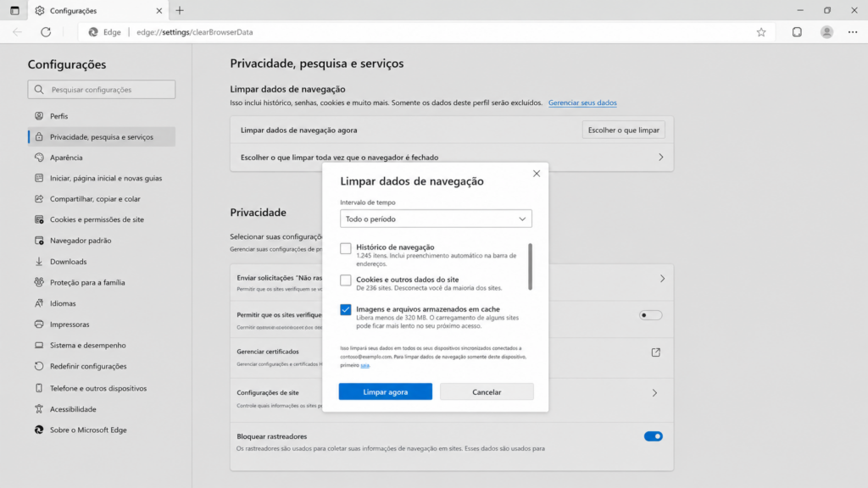Viewport: 868px width, 488px height.
Task: Click the Pesquisar configurações search field
Action: [102, 89]
